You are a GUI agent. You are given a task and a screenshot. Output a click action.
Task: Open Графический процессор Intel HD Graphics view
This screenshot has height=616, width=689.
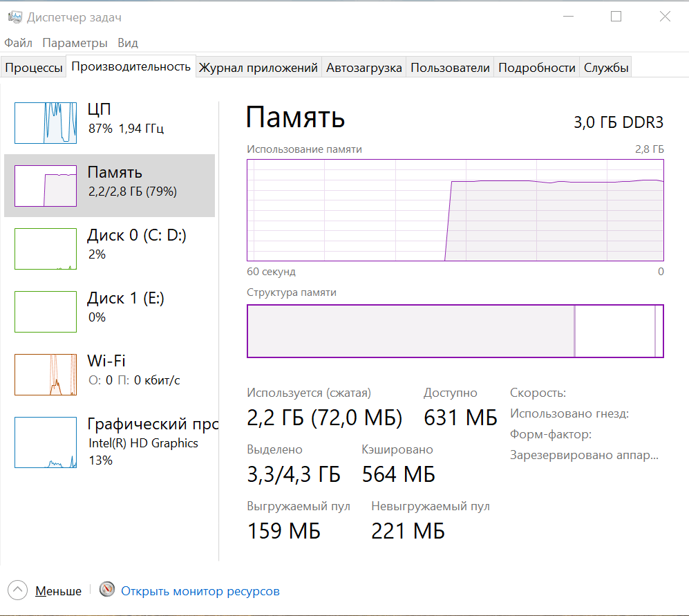(x=46, y=442)
